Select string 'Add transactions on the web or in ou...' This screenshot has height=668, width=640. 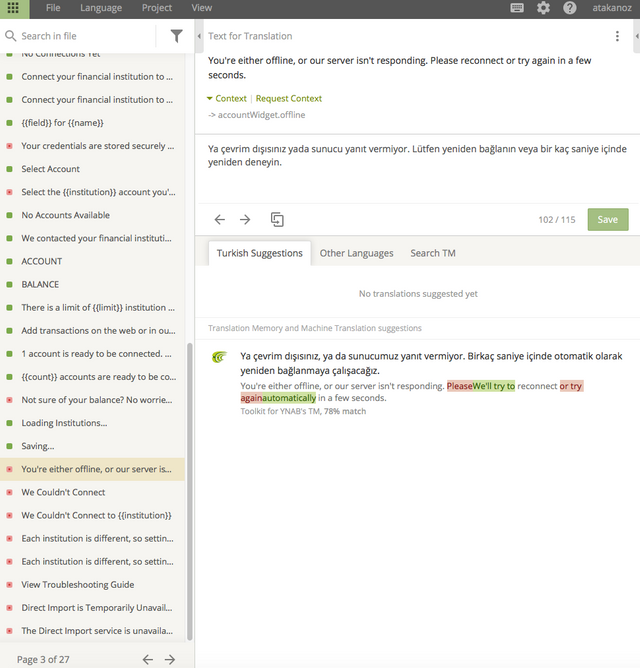(92, 331)
